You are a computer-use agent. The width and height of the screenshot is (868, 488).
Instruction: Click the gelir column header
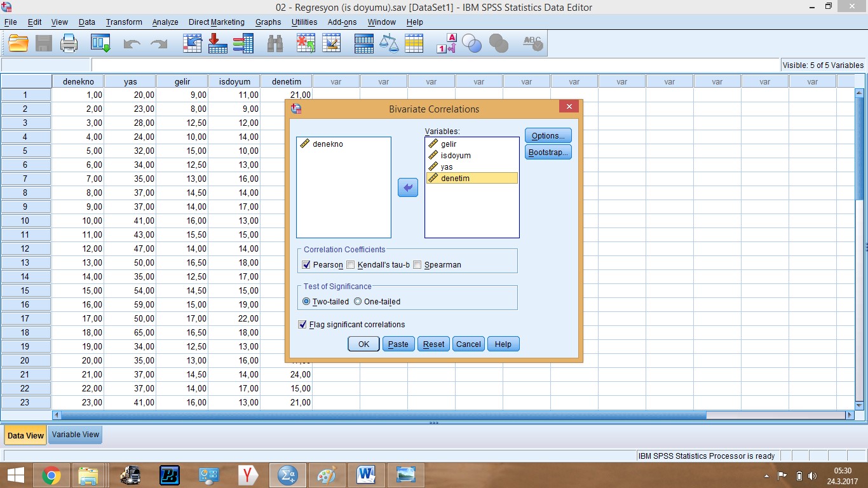click(182, 81)
